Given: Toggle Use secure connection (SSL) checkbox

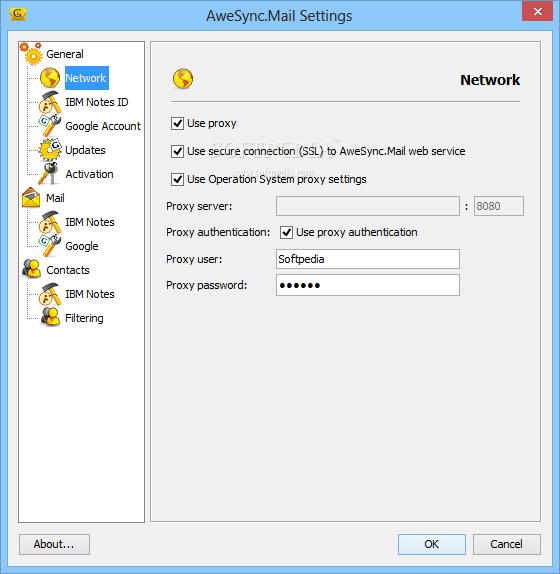Looking at the screenshot, I should tap(178, 151).
